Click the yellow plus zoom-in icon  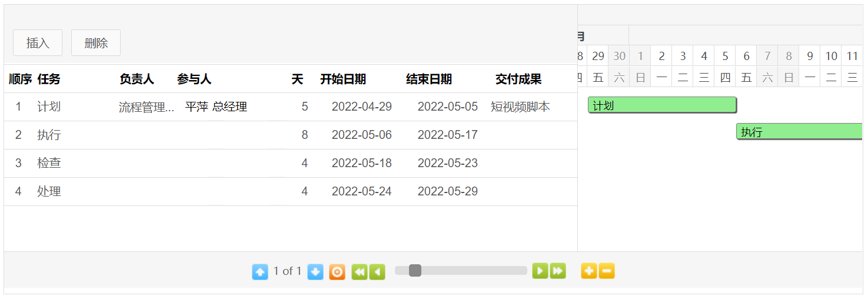(589, 271)
